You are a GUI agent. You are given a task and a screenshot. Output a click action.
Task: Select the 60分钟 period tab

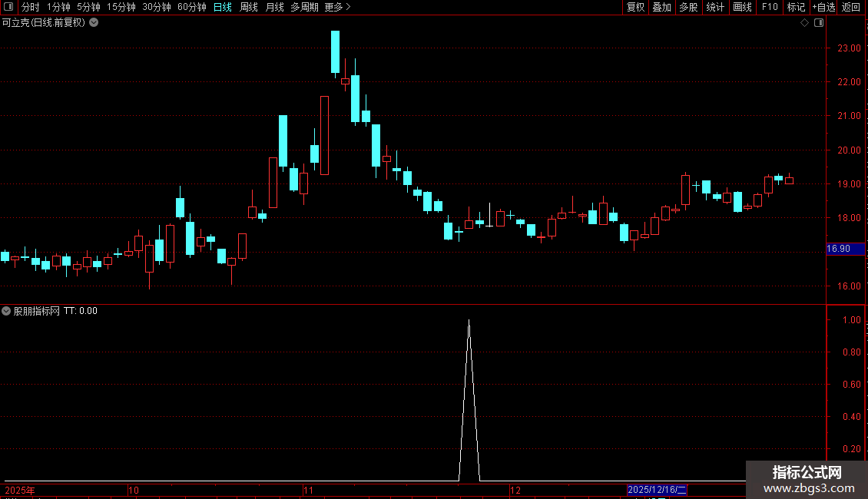click(191, 7)
